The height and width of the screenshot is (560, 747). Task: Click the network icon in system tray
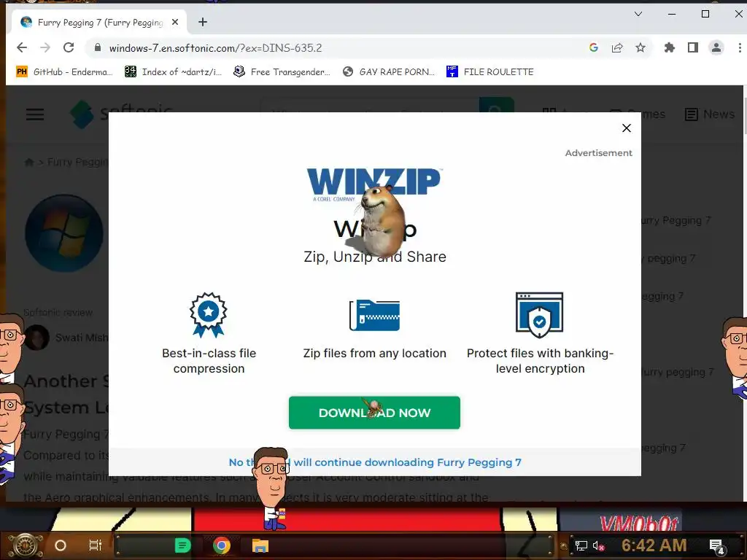pyautogui.click(x=581, y=545)
